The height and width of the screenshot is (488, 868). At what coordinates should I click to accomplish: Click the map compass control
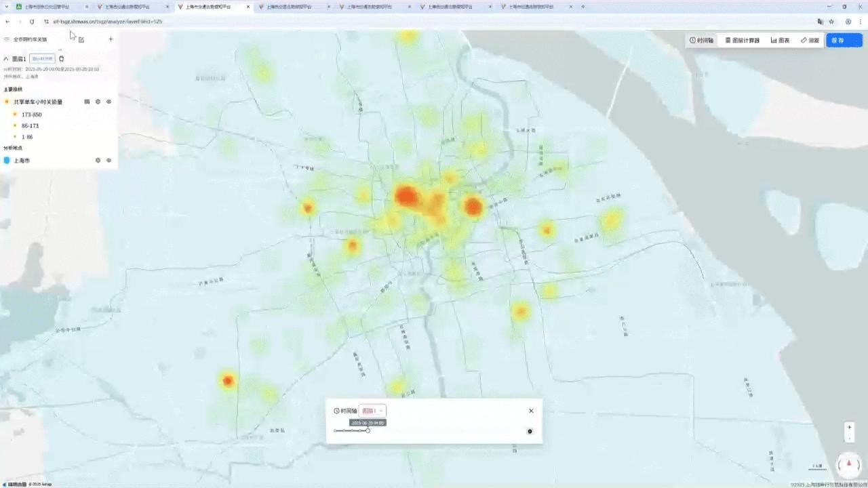click(x=849, y=464)
